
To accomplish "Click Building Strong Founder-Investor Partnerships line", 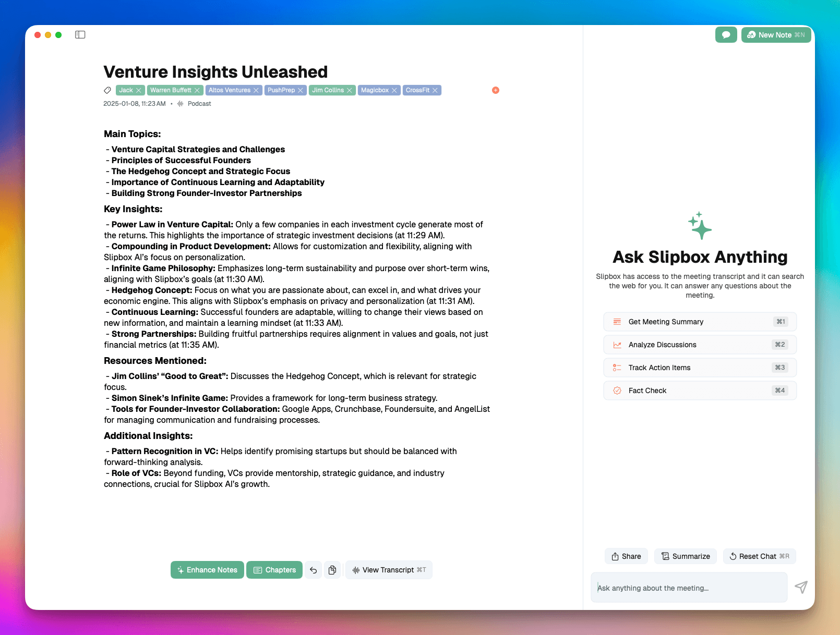I will coord(207,193).
